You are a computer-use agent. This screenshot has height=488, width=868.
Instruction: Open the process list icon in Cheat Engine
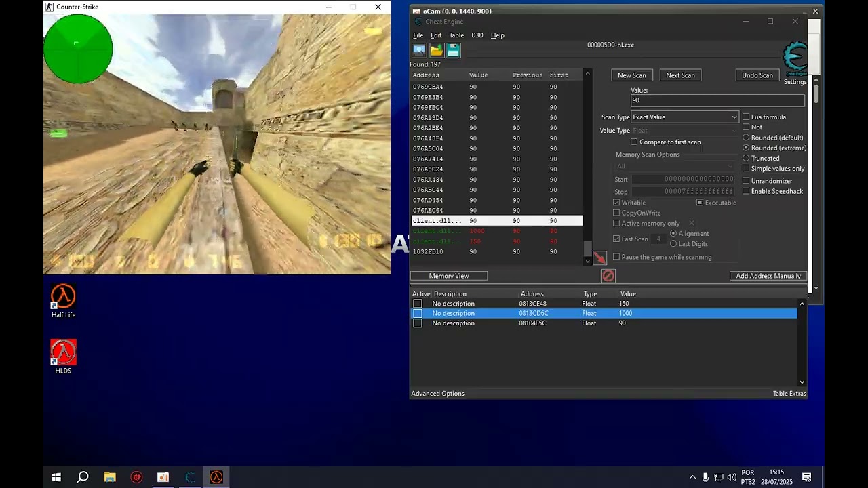point(419,50)
